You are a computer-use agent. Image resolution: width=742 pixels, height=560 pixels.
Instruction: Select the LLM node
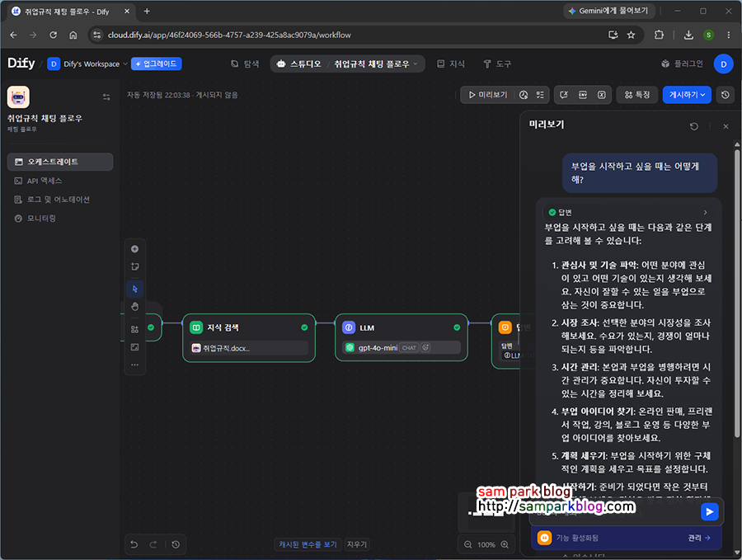point(402,338)
